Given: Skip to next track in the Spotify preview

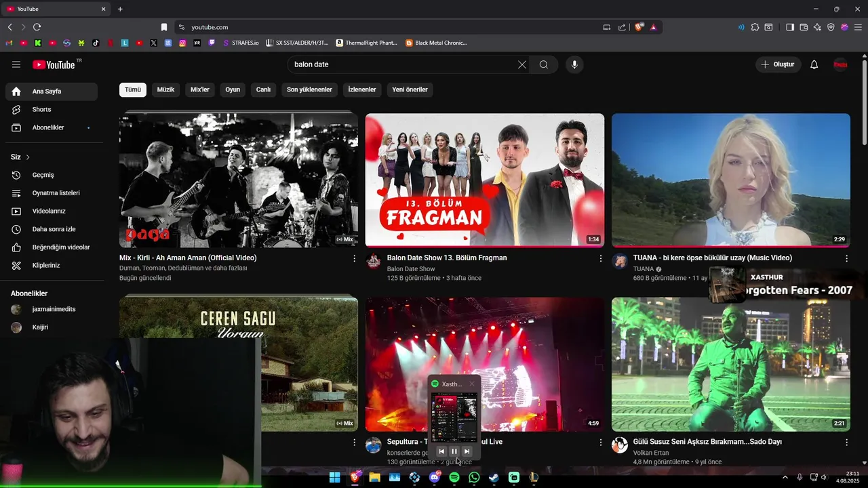Looking at the screenshot, I should pyautogui.click(x=467, y=451).
